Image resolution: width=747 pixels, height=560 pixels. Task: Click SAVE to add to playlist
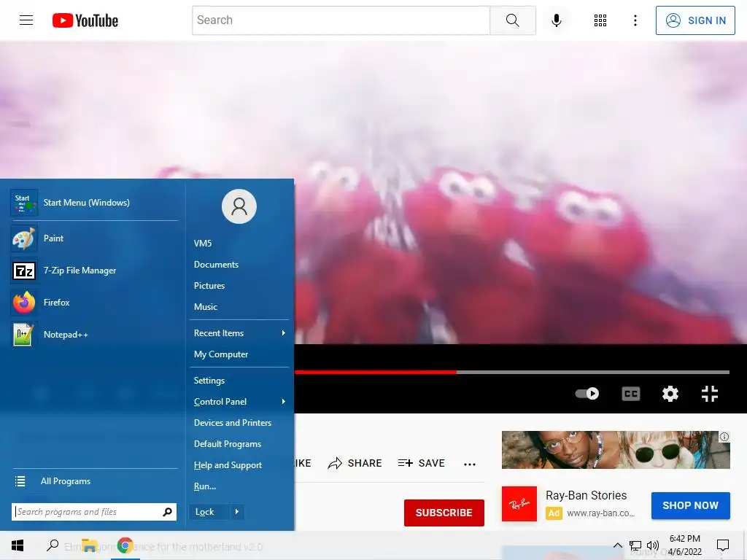[421, 463]
